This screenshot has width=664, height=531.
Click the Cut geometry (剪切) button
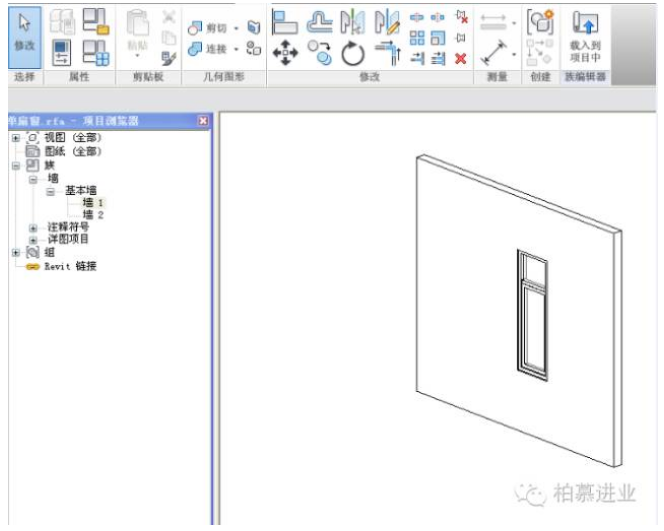(207, 28)
